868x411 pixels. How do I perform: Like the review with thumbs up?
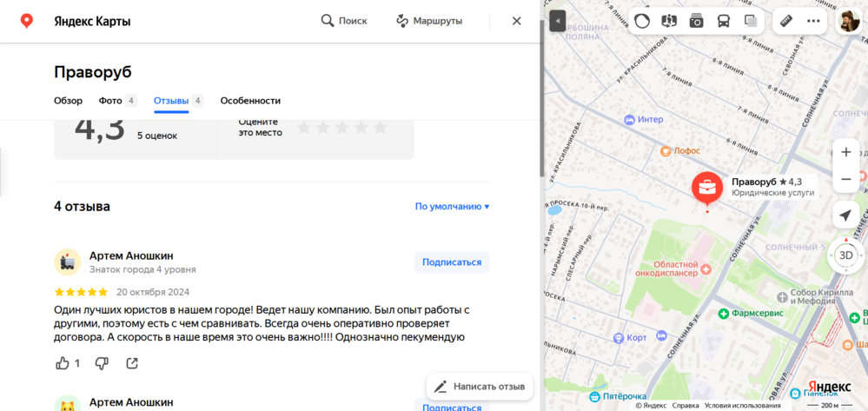pos(63,363)
